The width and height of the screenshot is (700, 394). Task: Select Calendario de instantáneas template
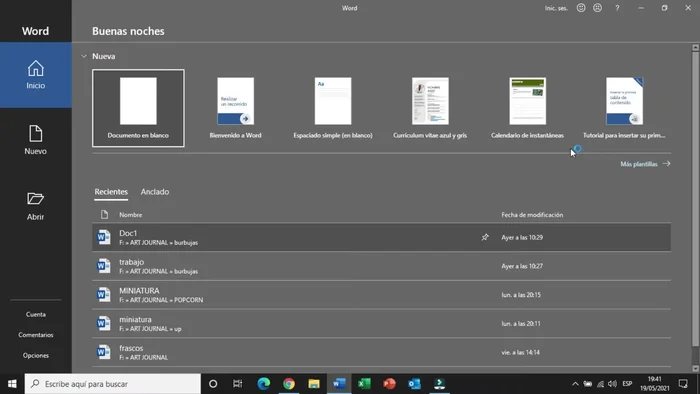(x=528, y=108)
